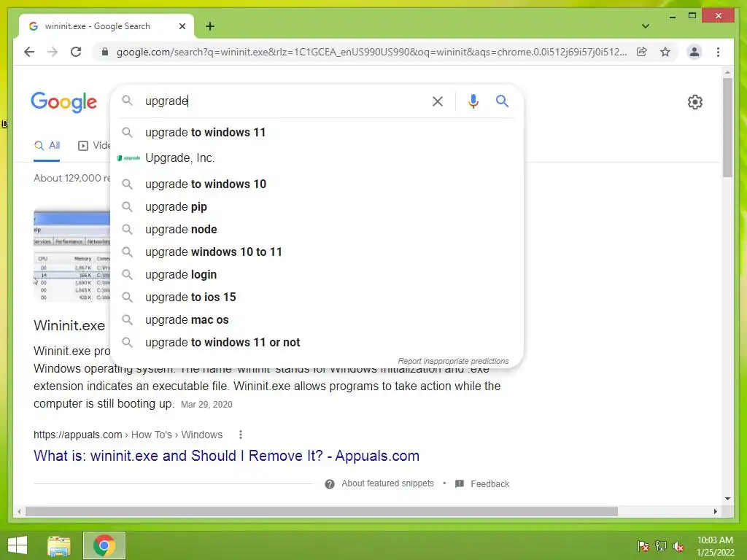Open the tab search chevron
The width and height of the screenshot is (747, 560).
click(x=645, y=26)
